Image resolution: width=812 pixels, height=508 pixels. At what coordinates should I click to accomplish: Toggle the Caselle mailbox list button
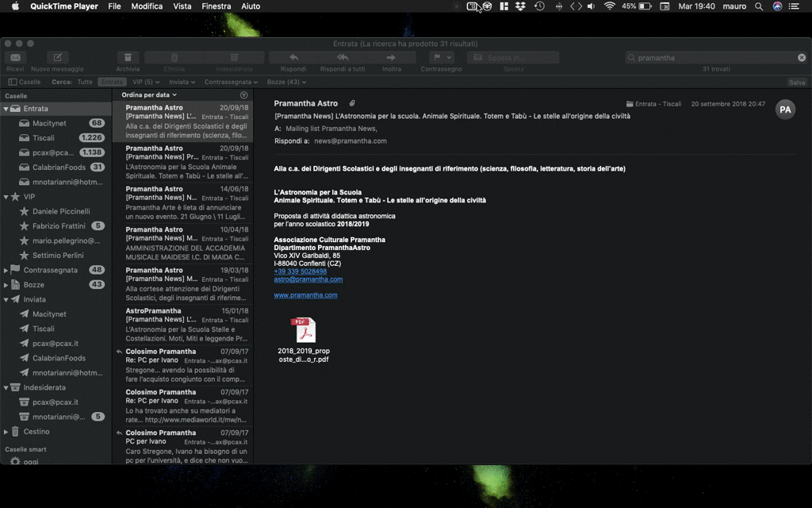tap(25, 82)
